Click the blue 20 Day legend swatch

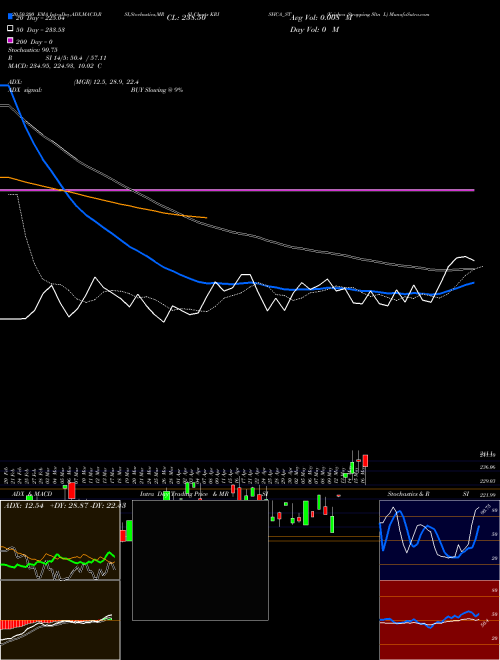(11, 17)
